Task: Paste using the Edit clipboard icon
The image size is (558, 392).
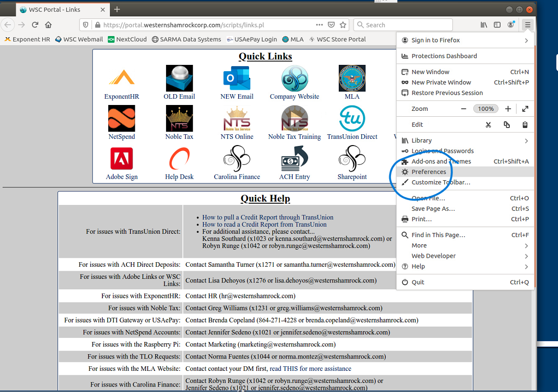Action: 525,125
